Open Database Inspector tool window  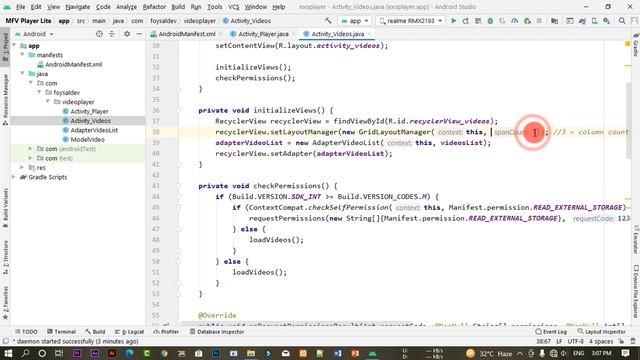click(x=217, y=332)
